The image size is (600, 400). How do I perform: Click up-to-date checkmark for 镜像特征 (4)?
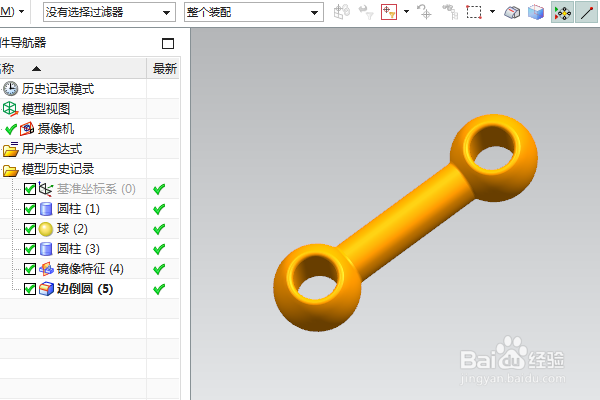[x=159, y=269]
